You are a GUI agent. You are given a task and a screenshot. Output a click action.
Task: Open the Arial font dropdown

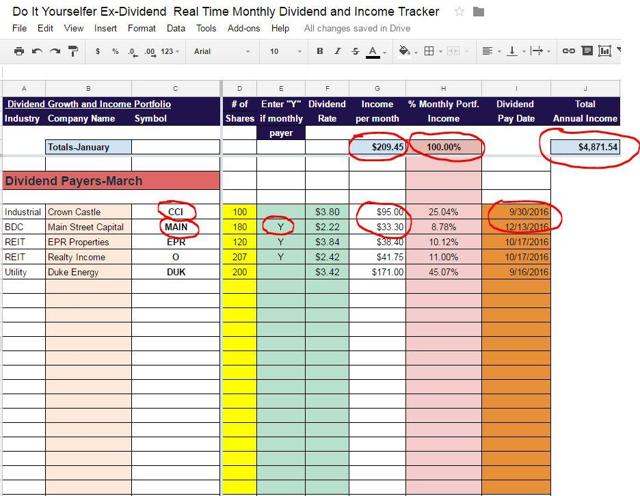pyautogui.click(x=222, y=51)
